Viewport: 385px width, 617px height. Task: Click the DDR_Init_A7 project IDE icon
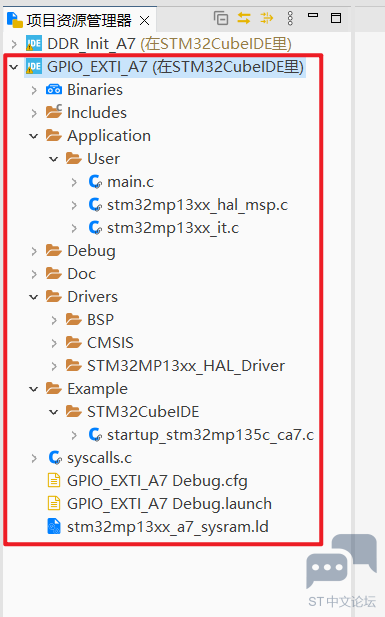[x=34, y=44]
